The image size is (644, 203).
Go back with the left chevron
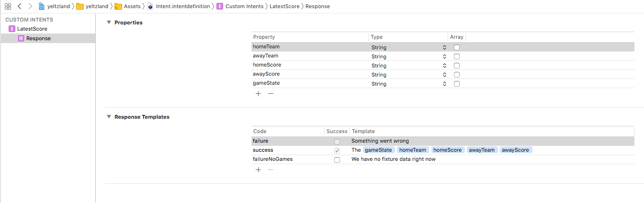coord(19,6)
